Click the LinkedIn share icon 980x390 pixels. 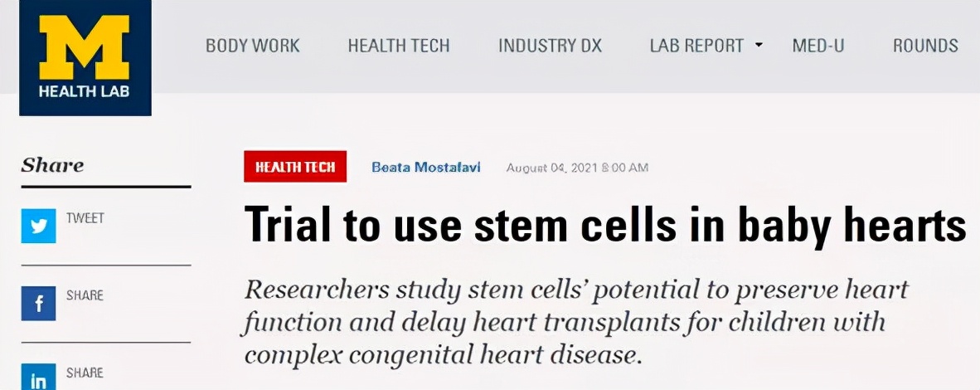click(x=38, y=378)
